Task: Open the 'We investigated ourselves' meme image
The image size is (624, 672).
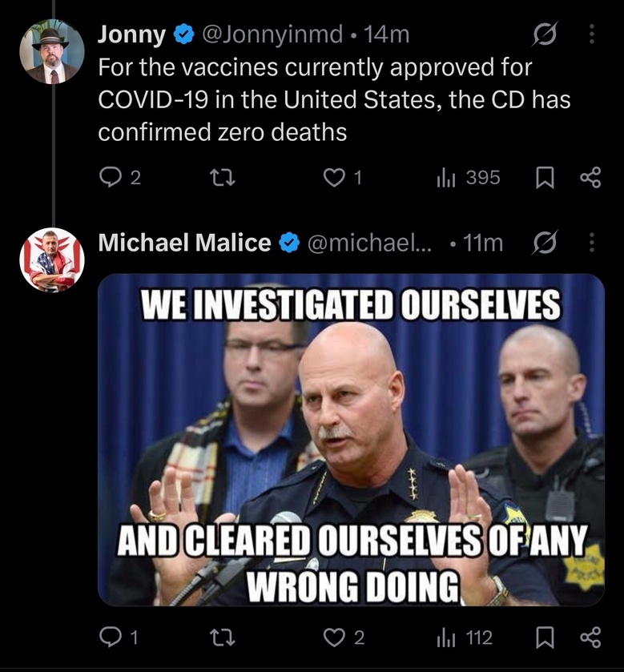Action: click(351, 440)
